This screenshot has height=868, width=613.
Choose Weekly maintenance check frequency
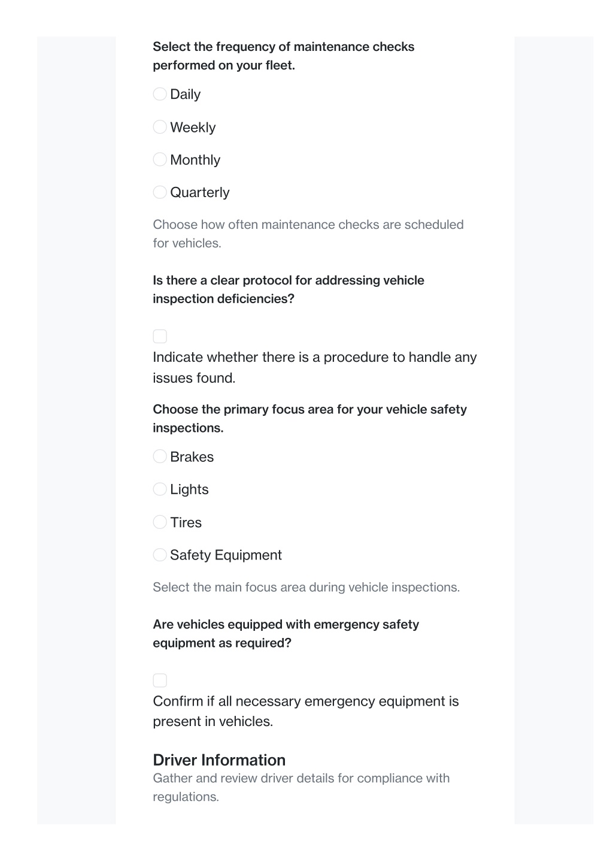pyautogui.click(x=160, y=127)
